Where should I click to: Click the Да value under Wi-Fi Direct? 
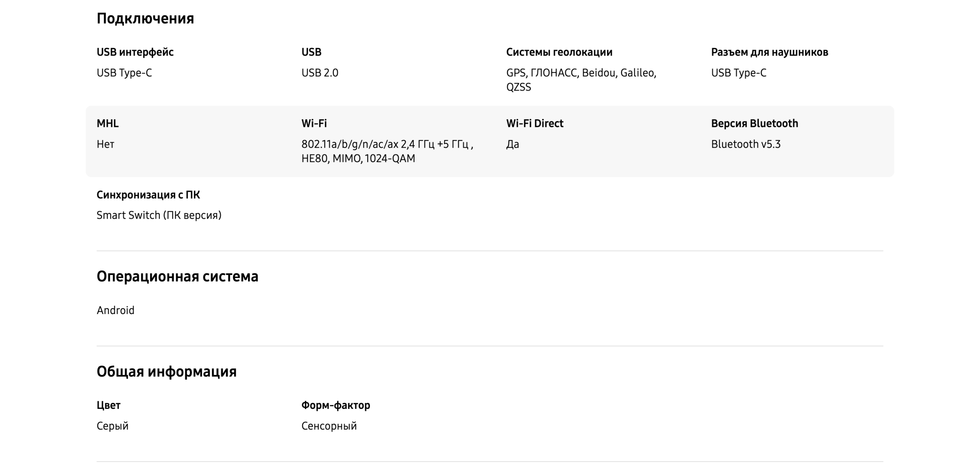coord(513,144)
